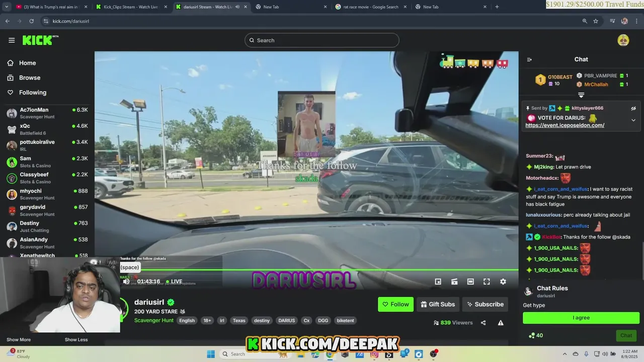
Task: Hide the pinned message with crossed eye icon
Action: click(x=633, y=108)
